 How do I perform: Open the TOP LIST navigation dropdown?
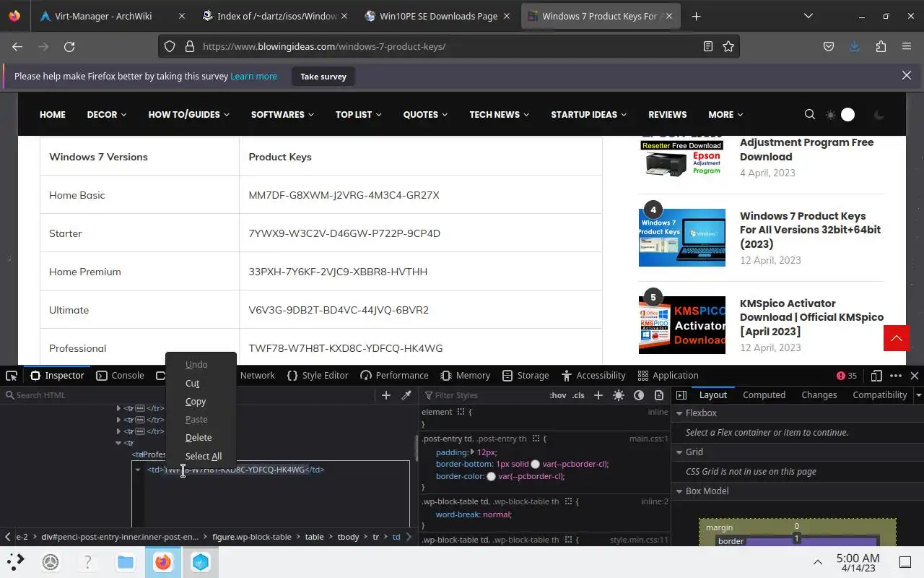pos(359,115)
